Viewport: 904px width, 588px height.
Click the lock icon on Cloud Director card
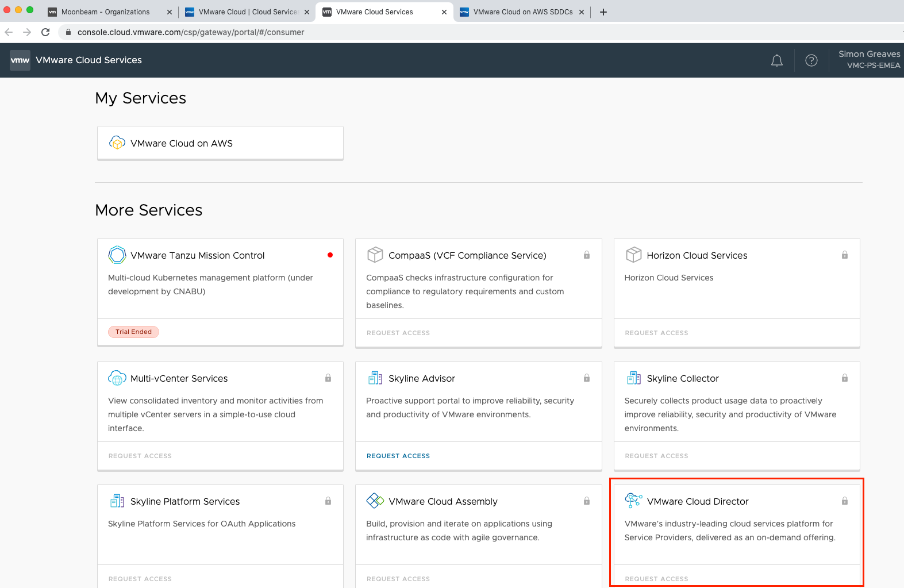[845, 501]
